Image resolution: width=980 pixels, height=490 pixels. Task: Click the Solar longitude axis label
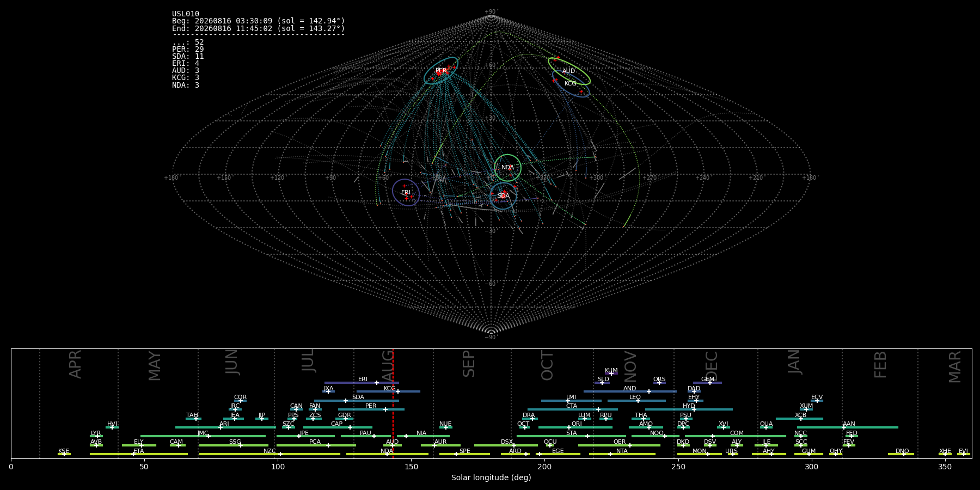tap(491, 477)
